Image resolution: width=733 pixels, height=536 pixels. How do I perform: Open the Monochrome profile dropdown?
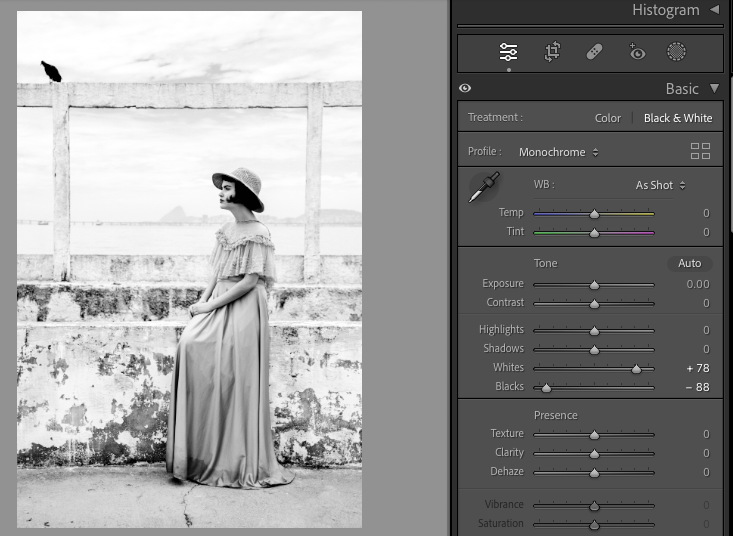click(559, 152)
